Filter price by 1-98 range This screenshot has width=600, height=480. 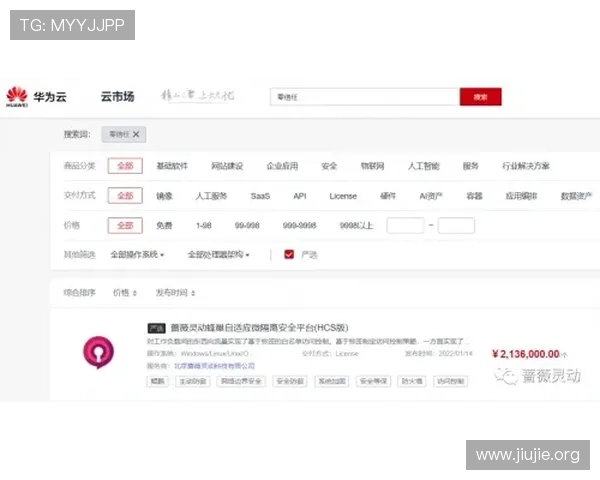click(204, 225)
